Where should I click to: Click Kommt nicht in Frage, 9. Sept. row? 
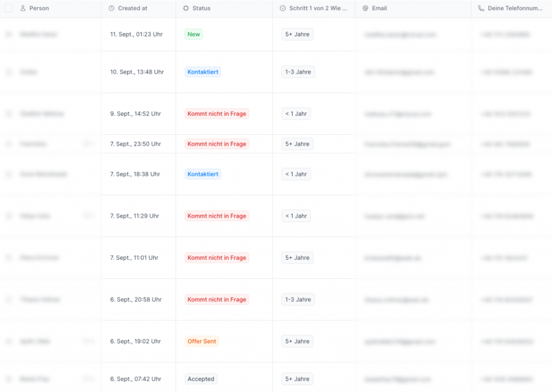217,114
